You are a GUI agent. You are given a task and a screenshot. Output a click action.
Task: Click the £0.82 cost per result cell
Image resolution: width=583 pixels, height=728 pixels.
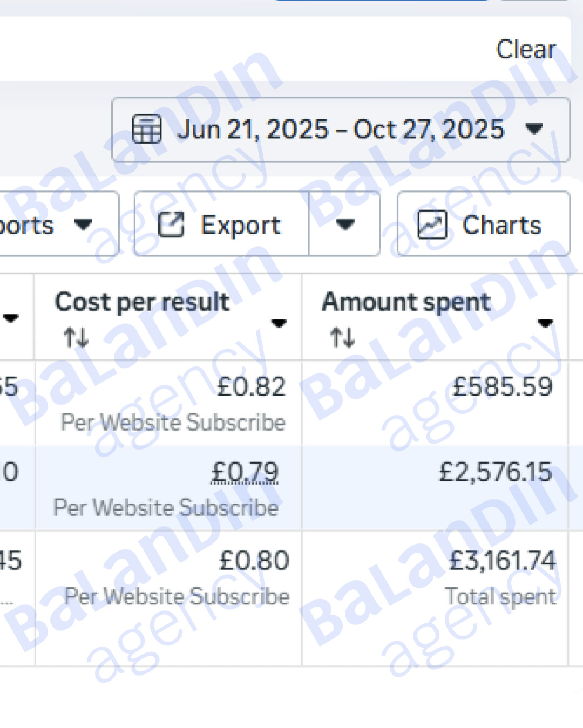click(168, 403)
